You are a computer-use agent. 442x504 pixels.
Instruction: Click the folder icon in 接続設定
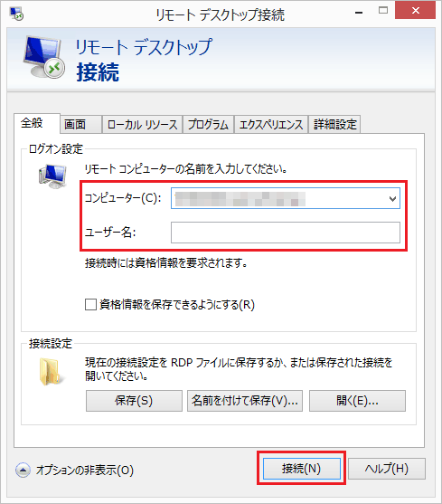click(51, 372)
